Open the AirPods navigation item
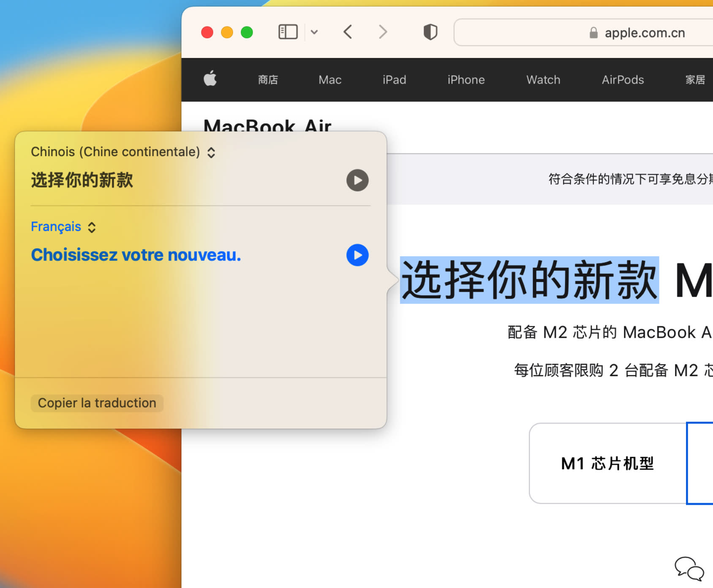 tap(623, 80)
